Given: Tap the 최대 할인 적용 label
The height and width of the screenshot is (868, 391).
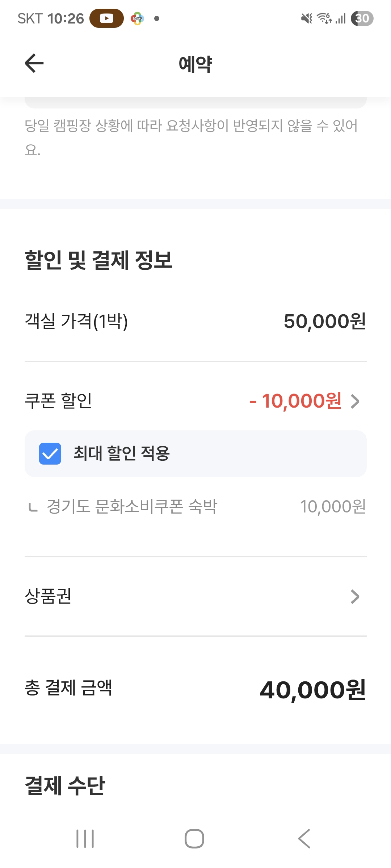Looking at the screenshot, I should coord(122,454).
